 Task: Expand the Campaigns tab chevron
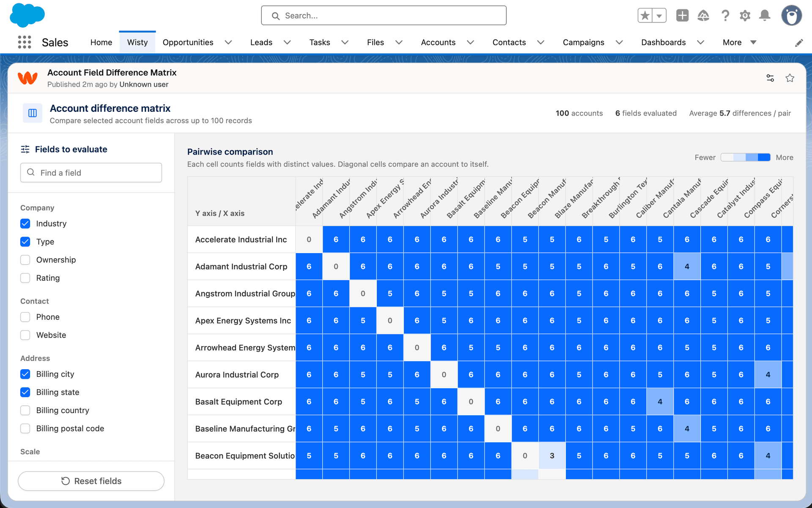[x=619, y=42]
